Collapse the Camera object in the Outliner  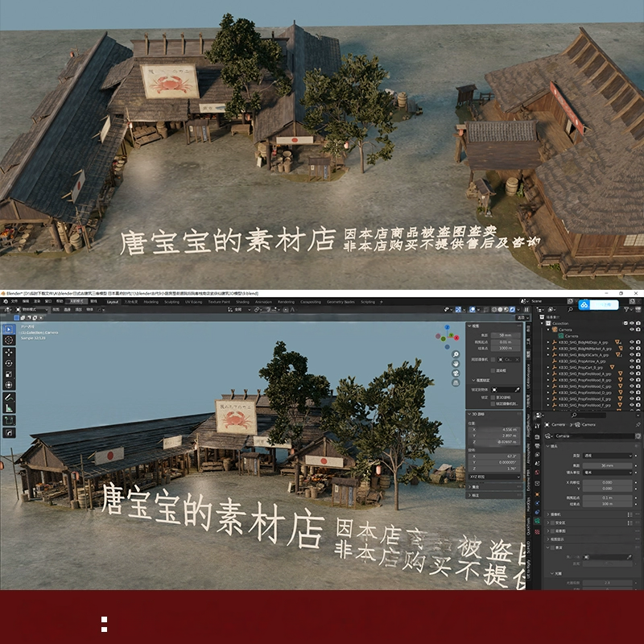click(548, 328)
